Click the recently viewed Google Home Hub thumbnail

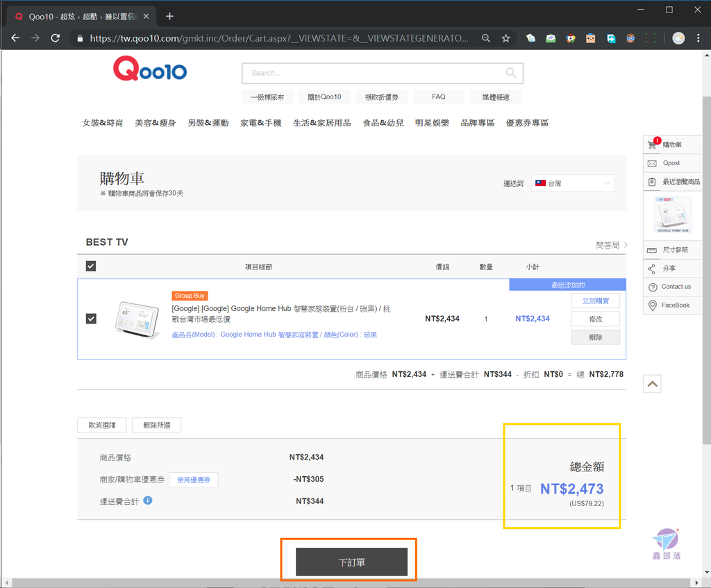click(x=673, y=215)
